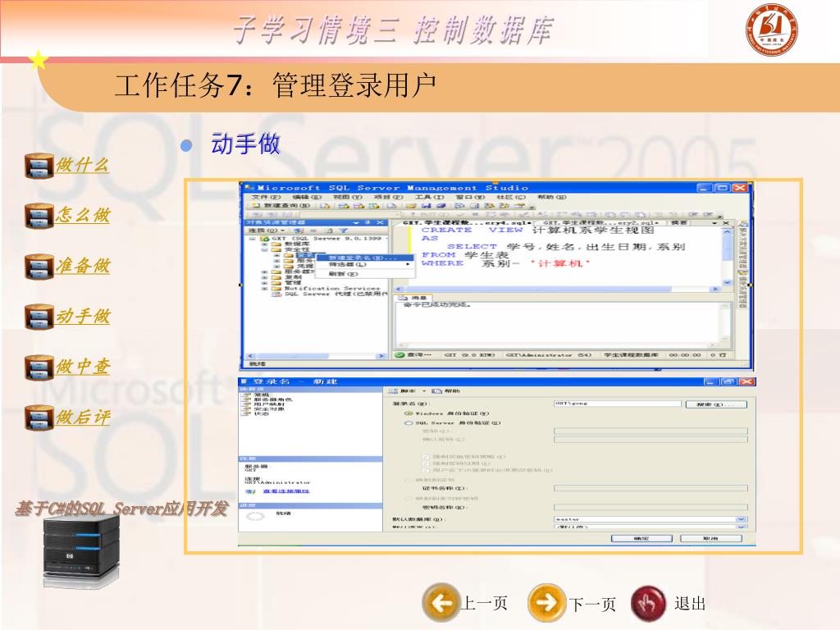Select the 消息 results tab
The width and height of the screenshot is (840, 630).
pos(413,298)
